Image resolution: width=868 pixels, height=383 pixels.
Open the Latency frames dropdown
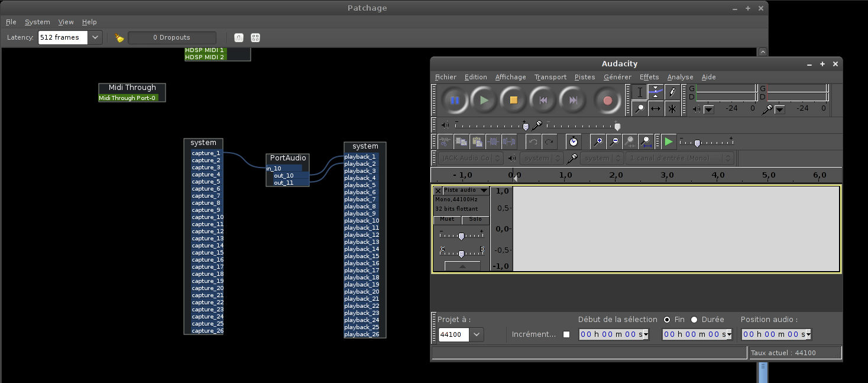95,38
